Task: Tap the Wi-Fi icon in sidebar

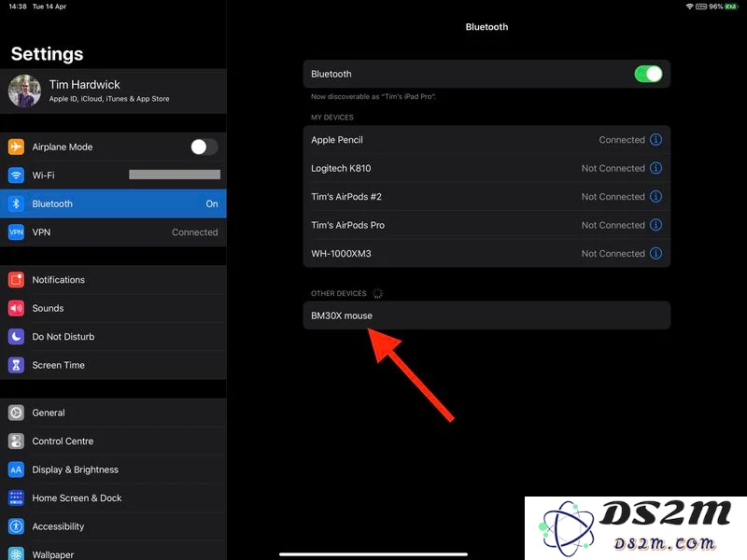Action: (x=16, y=175)
